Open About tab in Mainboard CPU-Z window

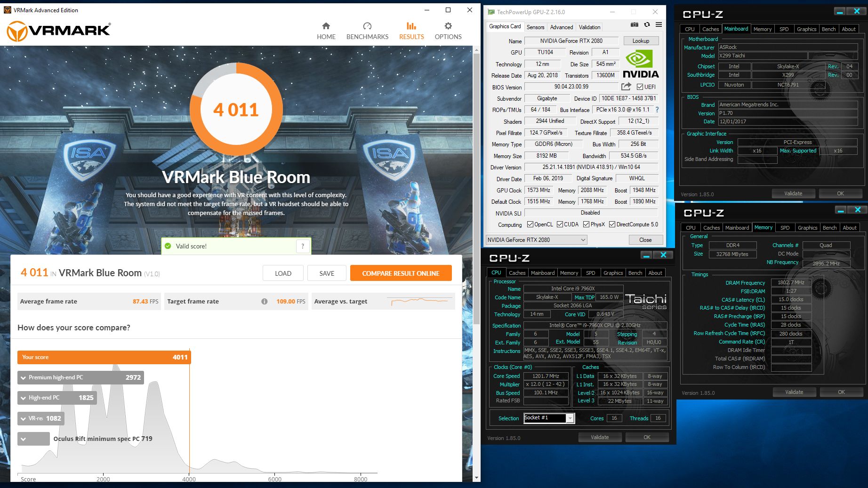pos(849,29)
